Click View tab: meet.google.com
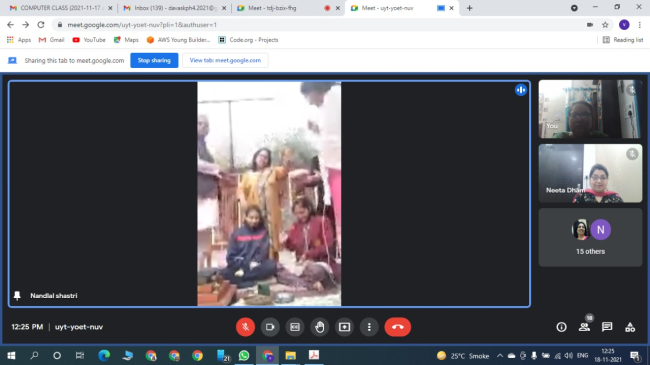 225,60
